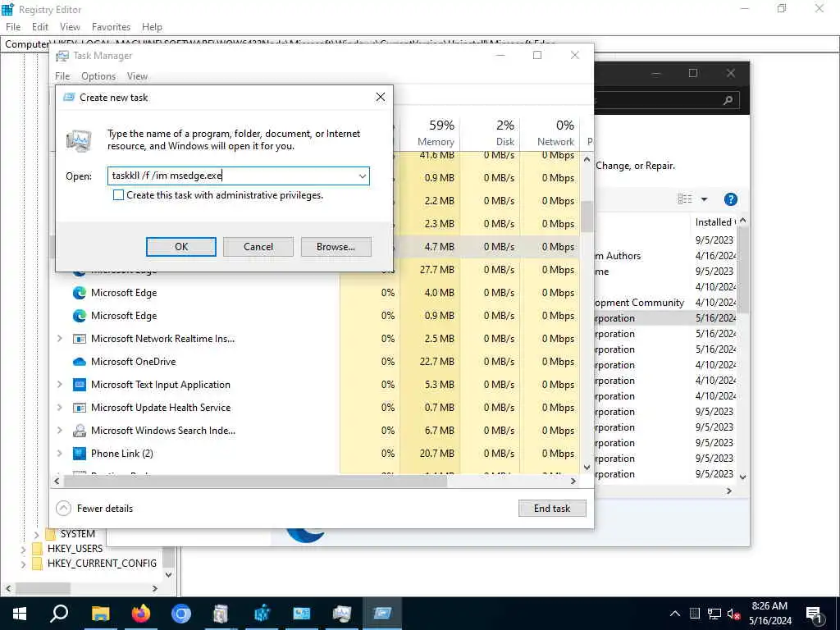Screen dimensions: 840x630
Task: Show hidden system tray icons
Action: pyautogui.click(x=675, y=614)
